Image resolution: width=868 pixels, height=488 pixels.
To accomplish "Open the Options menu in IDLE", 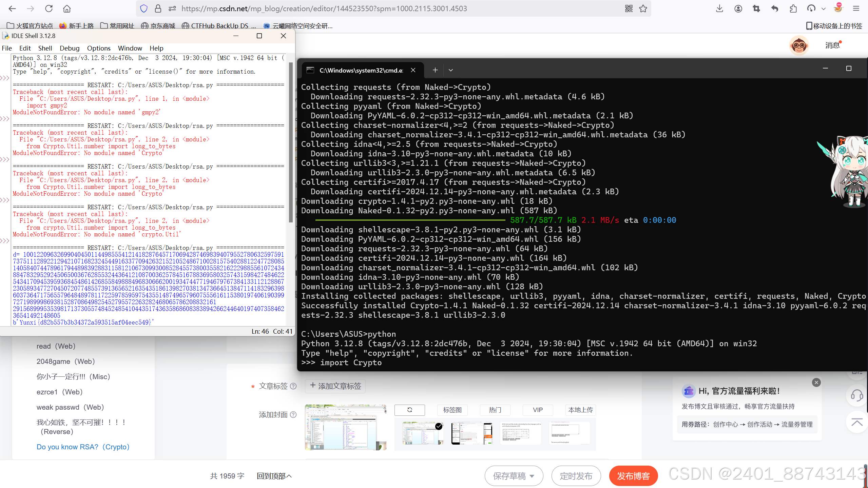I will coord(98,48).
